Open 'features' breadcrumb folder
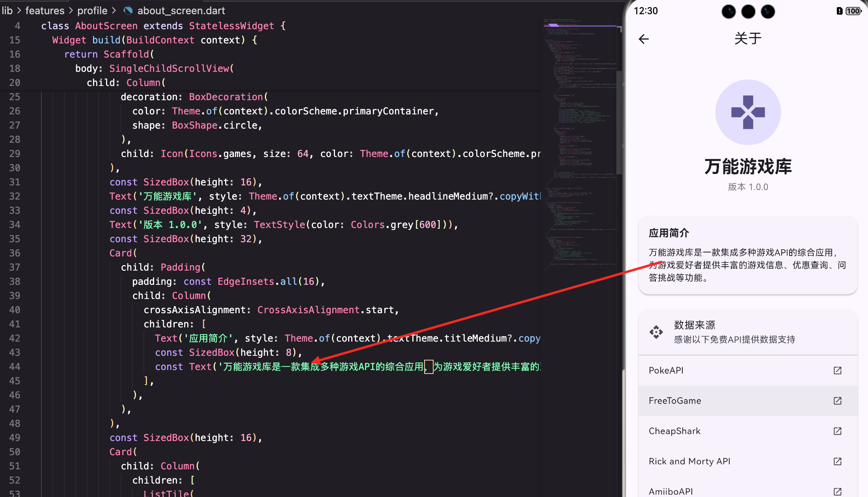868x497 pixels. (x=45, y=11)
